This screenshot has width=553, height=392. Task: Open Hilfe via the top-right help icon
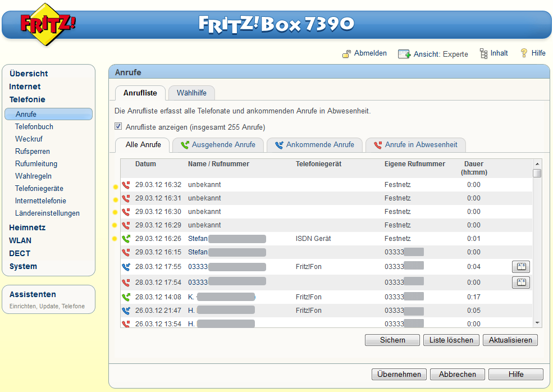pos(523,53)
